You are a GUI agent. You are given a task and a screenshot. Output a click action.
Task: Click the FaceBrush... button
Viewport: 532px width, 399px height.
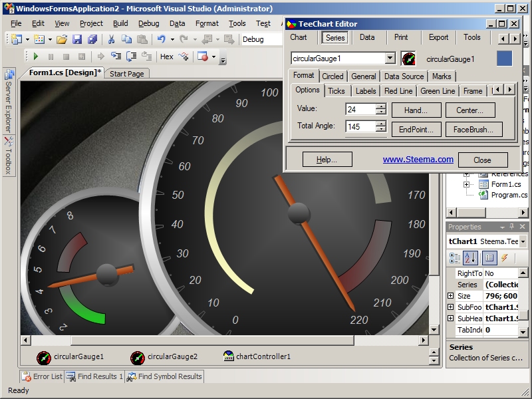click(x=473, y=130)
